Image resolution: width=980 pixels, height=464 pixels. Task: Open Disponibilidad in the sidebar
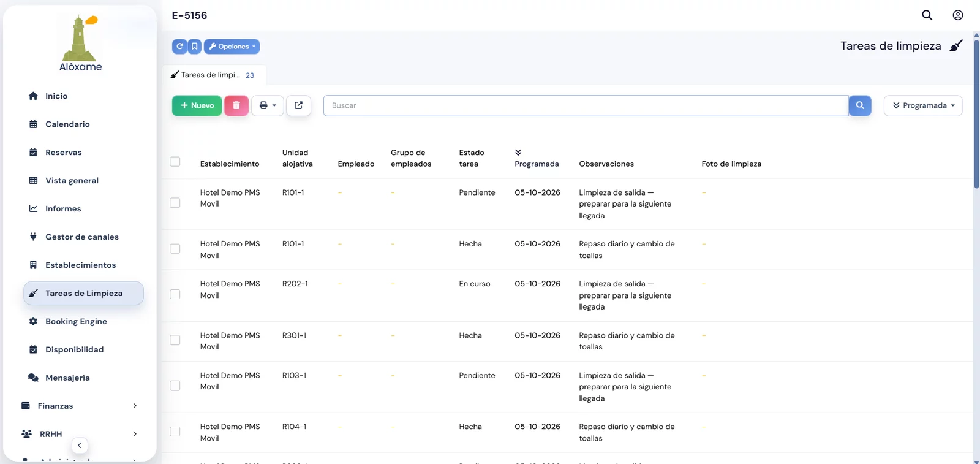(74, 350)
